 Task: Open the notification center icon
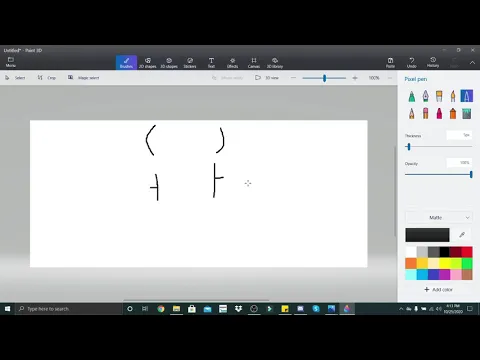(470, 309)
